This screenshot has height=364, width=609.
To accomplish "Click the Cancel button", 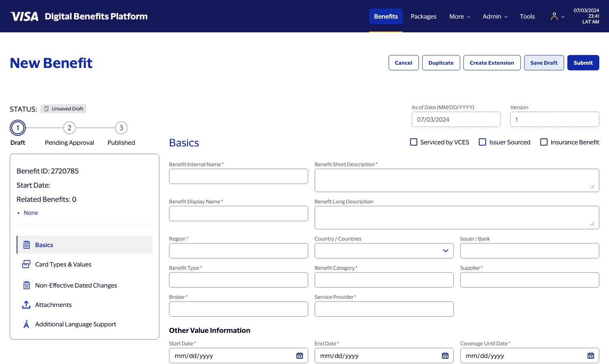I will [x=404, y=63].
